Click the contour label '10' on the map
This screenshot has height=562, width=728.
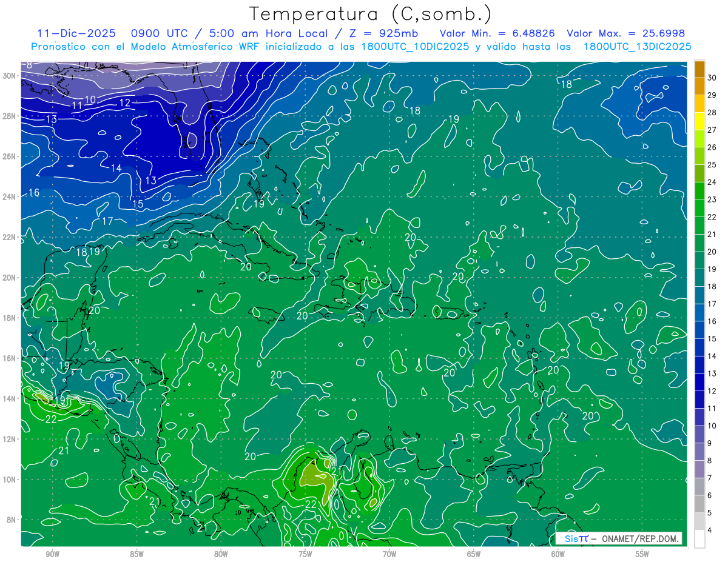pos(90,100)
